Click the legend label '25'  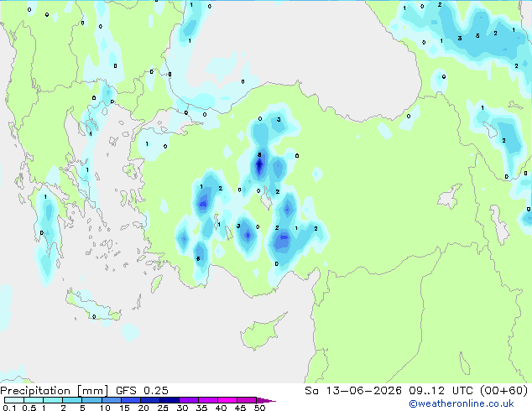click(163, 408)
